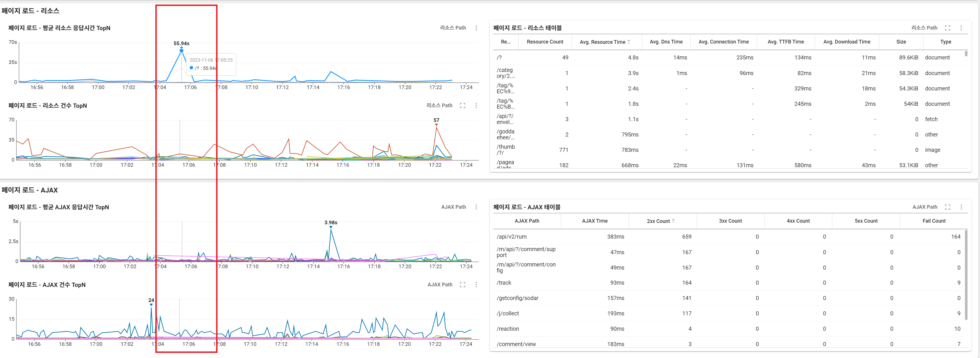Maximize the AJAX 테이블 widget
The height and width of the screenshot is (358, 980).
click(x=947, y=207)
